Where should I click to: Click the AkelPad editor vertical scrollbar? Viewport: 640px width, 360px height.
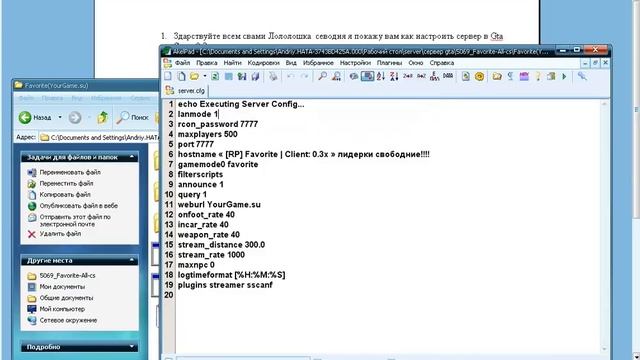click(x=604, y=227)
